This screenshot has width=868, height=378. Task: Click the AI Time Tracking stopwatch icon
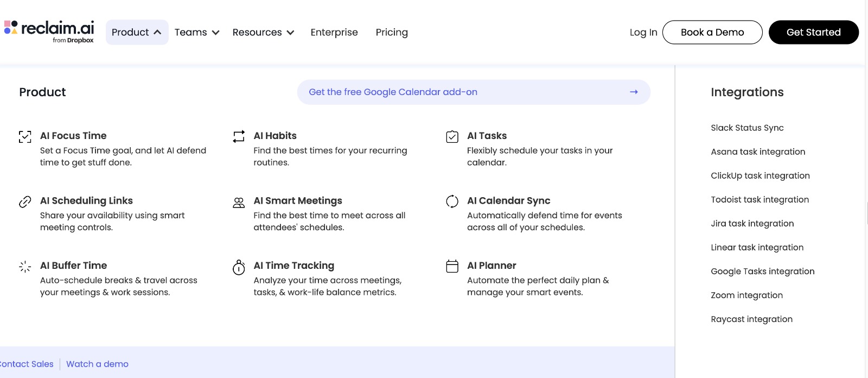pyautogui.click(x=239, y=267)
